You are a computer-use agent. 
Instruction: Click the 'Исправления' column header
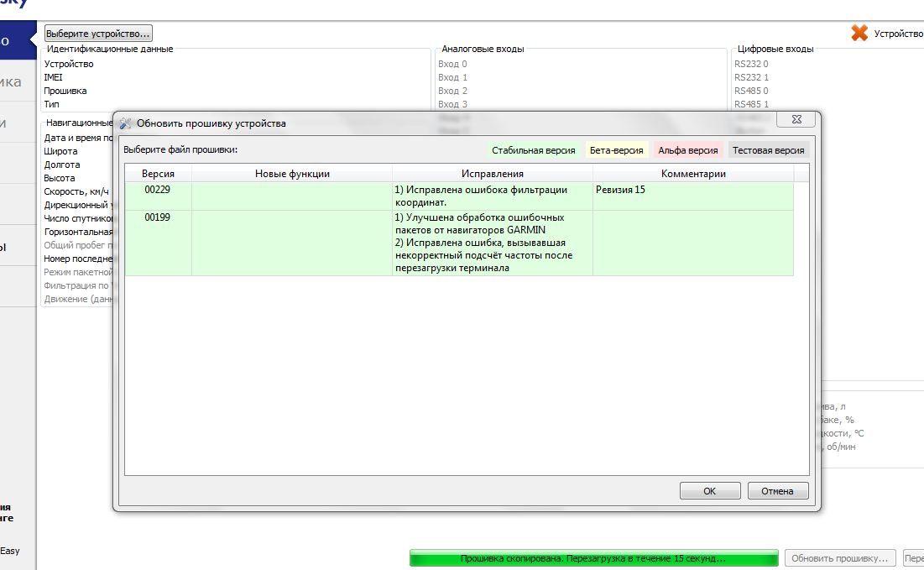pos(492,174)
